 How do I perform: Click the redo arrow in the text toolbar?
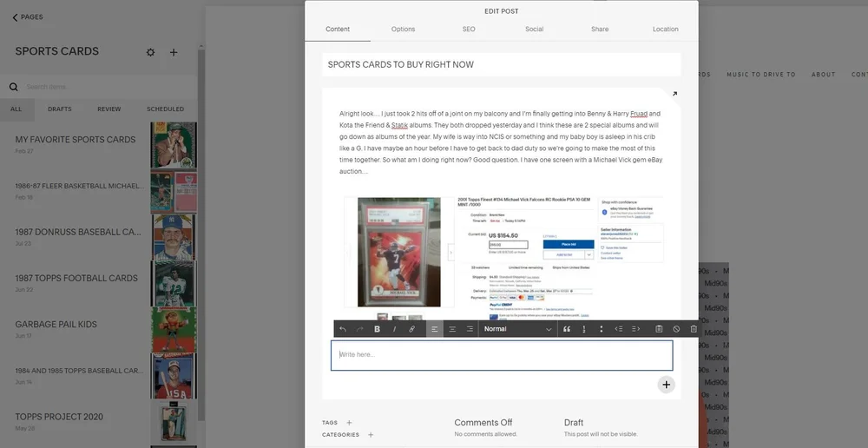[360, 329]
